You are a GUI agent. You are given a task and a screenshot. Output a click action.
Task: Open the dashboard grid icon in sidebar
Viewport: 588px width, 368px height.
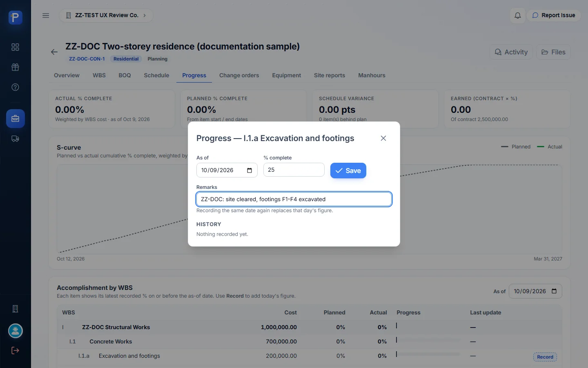coord(16,47)
